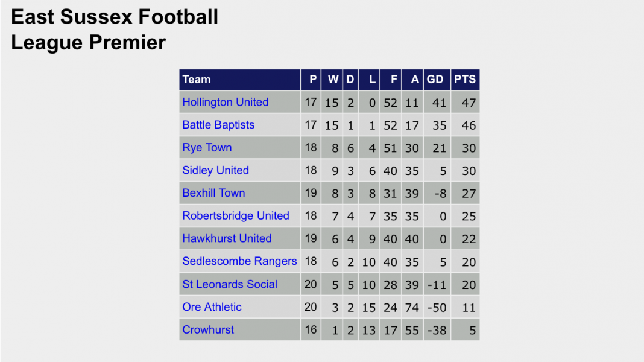
Task: Click the L (losses) column header
Action: point(372,80)
